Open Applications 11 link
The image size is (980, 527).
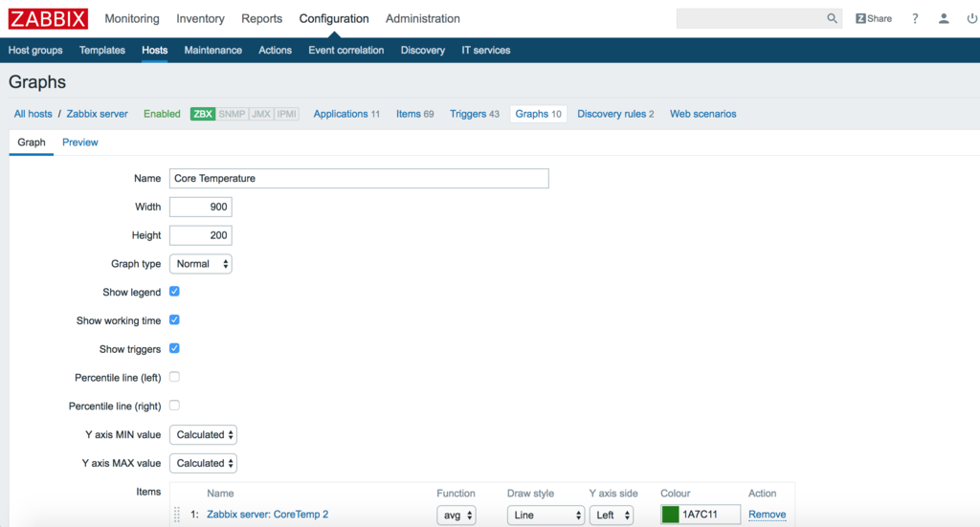click(x=346, y=114)
